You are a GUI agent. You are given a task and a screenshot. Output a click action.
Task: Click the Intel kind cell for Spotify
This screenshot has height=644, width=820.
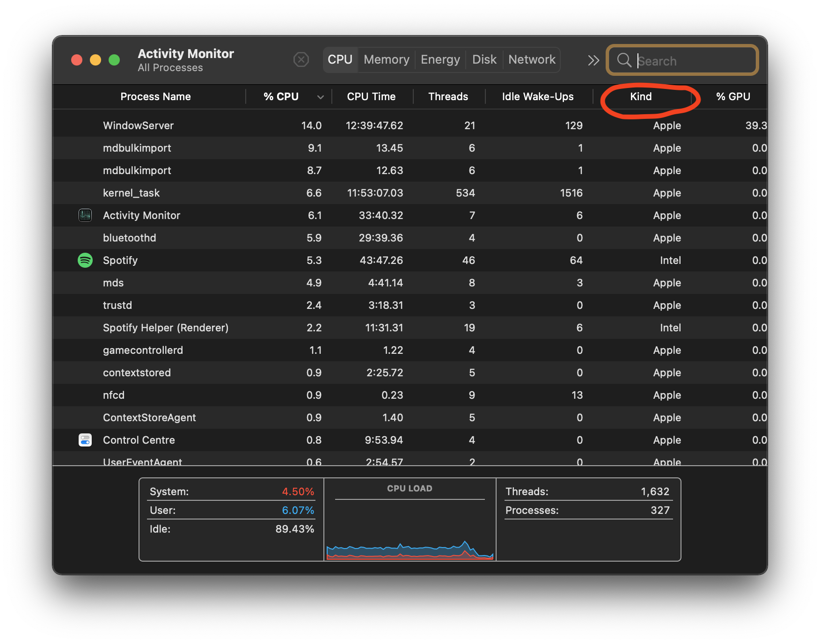pos(670,260)
